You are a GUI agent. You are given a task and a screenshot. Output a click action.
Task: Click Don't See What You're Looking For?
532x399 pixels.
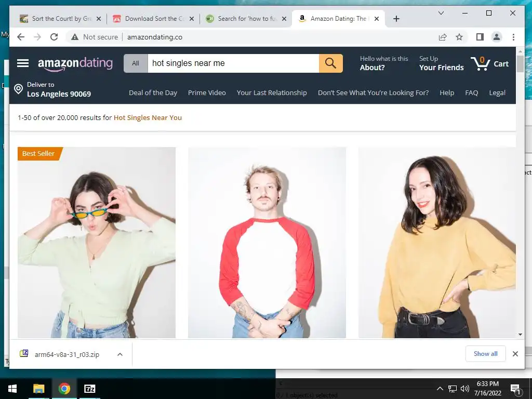pyautogui.click(x=373, y=92)
